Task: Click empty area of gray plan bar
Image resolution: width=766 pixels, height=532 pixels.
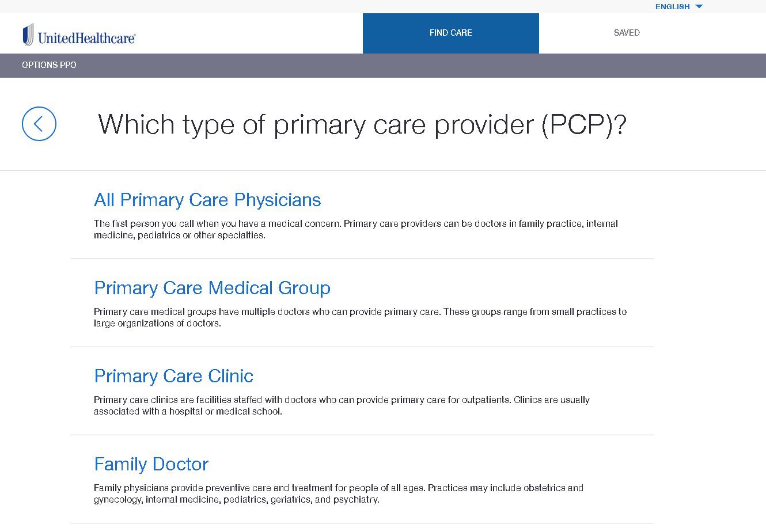Action: [x=403, y=65]
